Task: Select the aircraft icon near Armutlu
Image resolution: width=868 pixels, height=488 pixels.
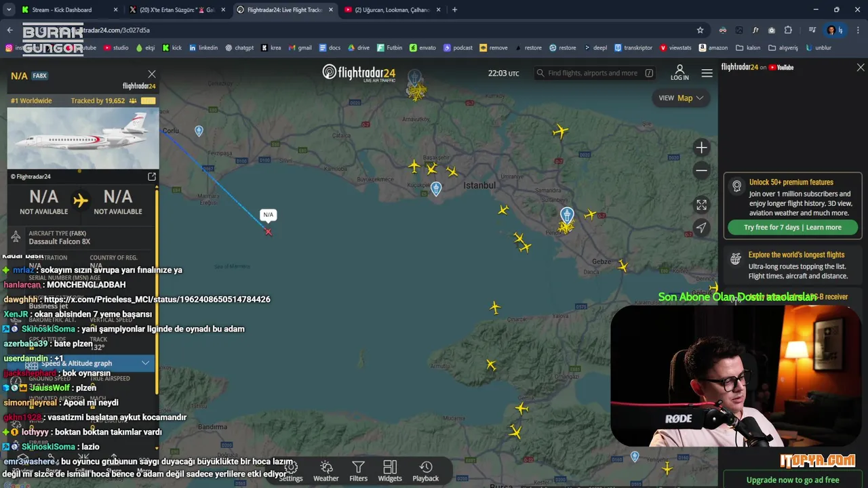Action: [491, 365]
